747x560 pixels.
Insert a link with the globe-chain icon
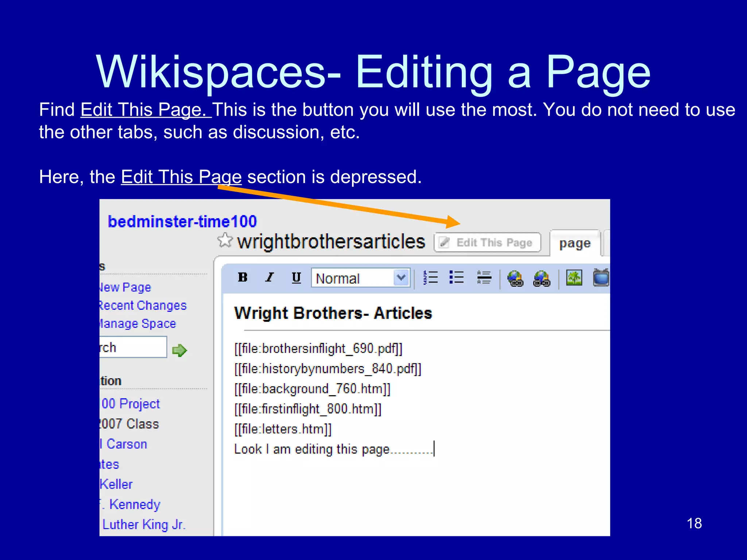515,278
